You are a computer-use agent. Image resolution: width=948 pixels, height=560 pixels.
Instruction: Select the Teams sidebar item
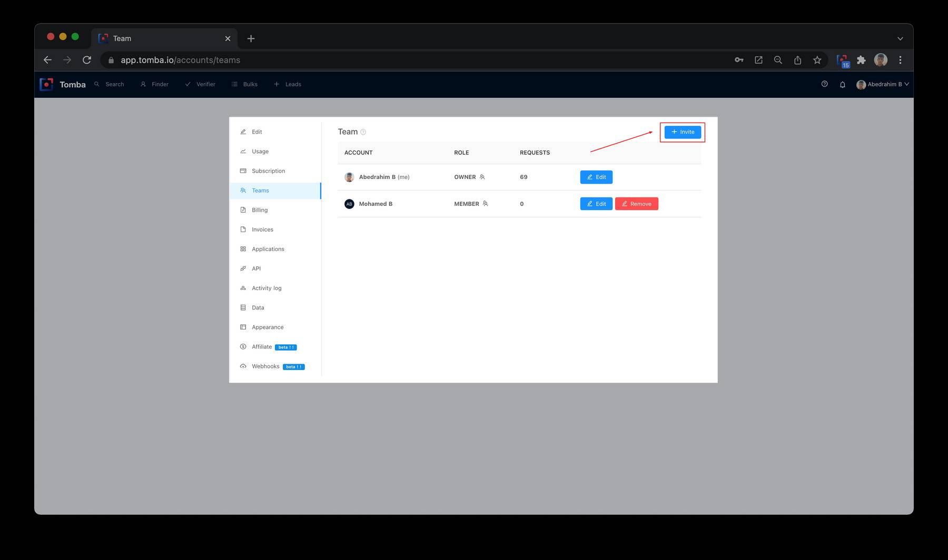pyautogui.click(x=275, y=191)
